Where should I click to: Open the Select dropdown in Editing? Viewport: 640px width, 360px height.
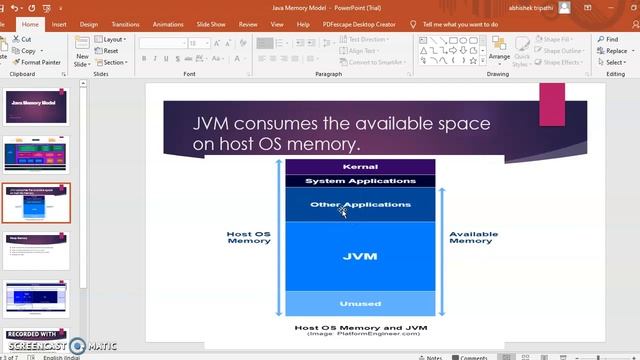612,62
